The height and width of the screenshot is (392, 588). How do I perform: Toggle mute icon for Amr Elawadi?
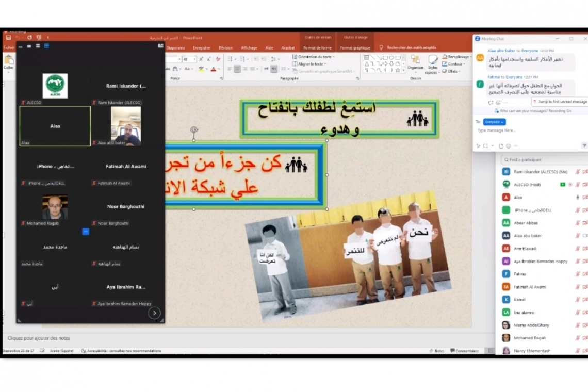(x=578, y=248)
